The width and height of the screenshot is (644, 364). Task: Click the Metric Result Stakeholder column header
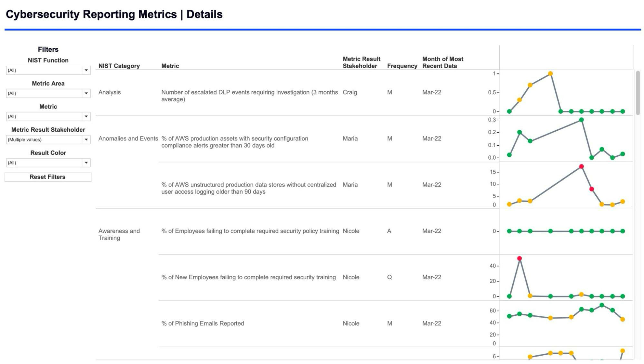coord(361,62)
